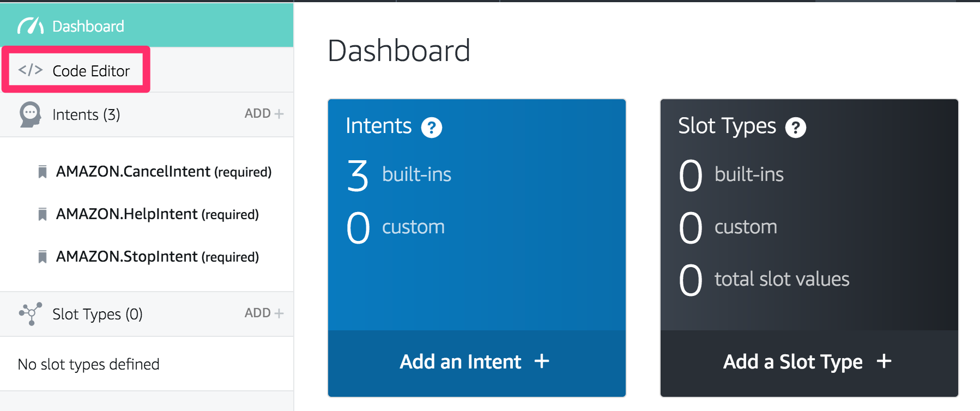Open help icon beside Slot Types title
The width and height of the screenshot is (980, 411).
click(x=795, y=128)
